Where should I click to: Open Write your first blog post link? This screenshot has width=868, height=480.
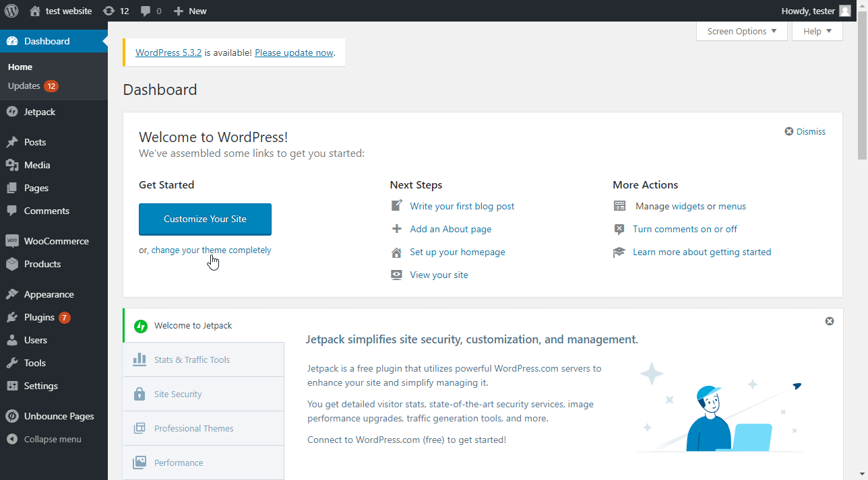(x=462, y=206)
